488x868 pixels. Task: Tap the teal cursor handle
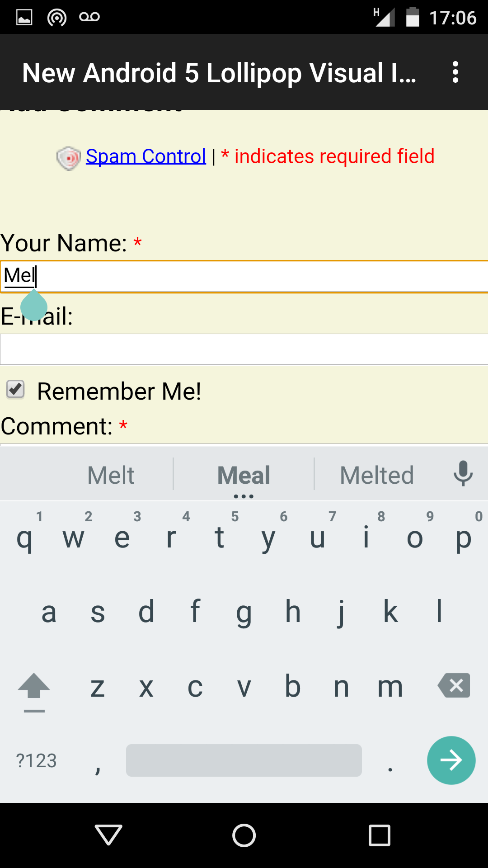pyautogui.click(x=34, y=305)
